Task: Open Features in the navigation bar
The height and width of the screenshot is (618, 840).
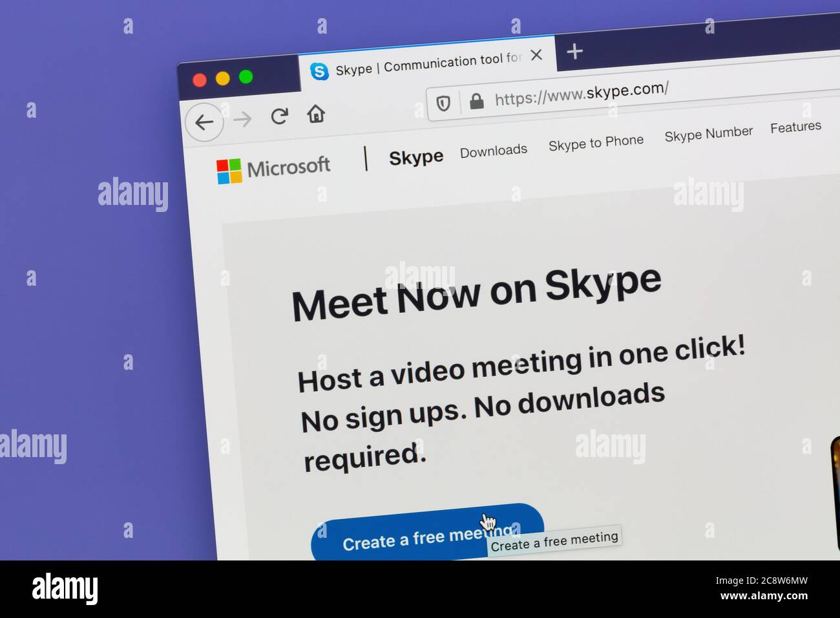Action: [795, 127]
